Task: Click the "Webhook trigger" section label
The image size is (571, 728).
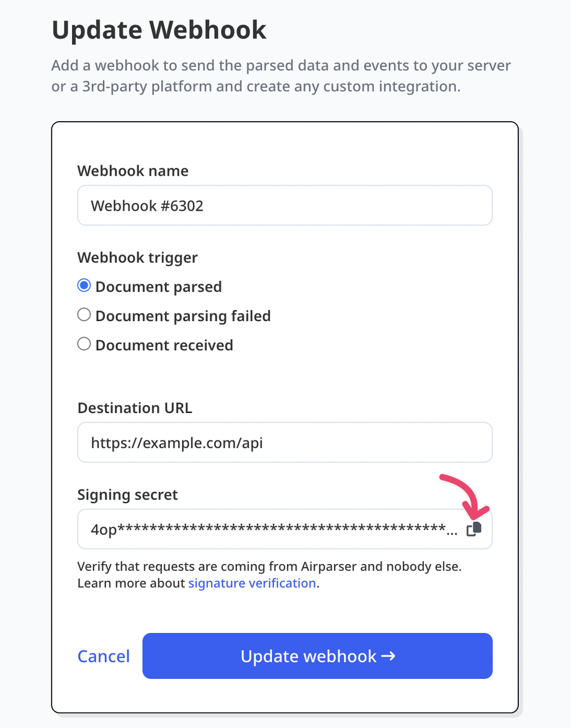Action: (137, 257)
